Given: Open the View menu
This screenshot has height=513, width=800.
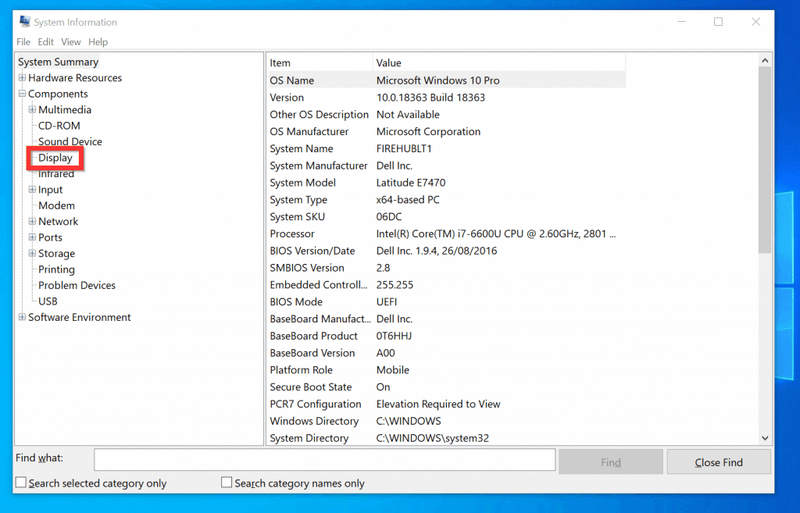Looking at the screenshot, I should (71, 42).
